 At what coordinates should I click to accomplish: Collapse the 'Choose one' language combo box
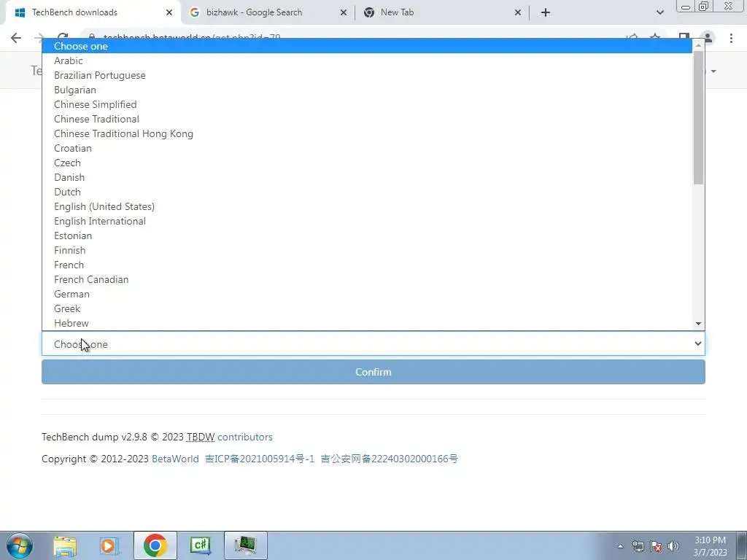tap(373, 344)
